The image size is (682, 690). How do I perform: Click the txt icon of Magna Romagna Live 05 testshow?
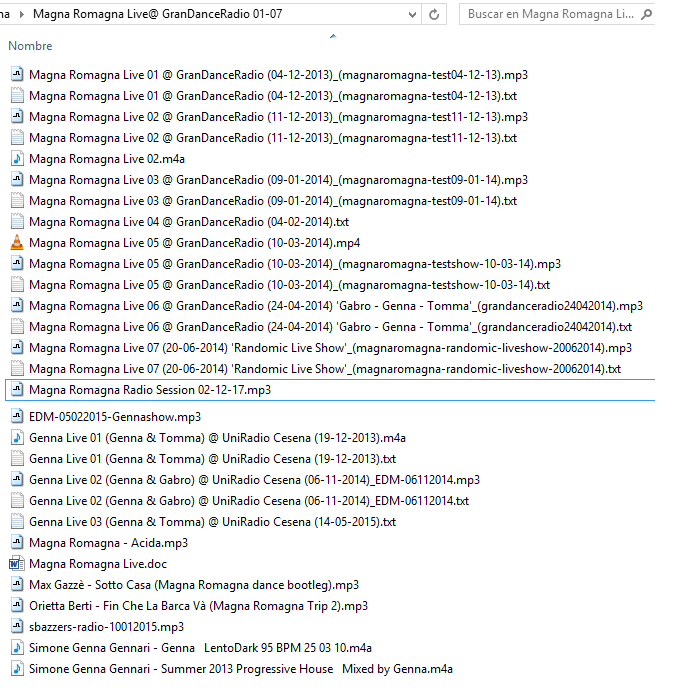(x=17, y=285)
